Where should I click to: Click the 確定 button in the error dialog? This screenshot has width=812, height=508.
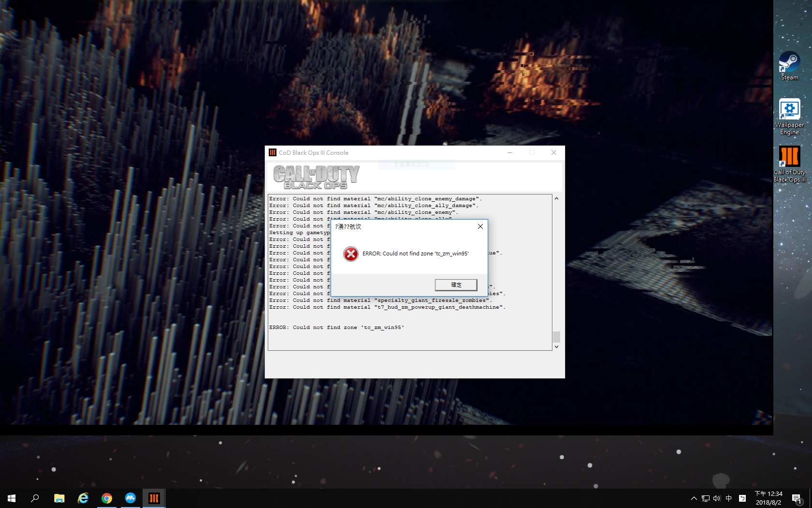(456, 285)
